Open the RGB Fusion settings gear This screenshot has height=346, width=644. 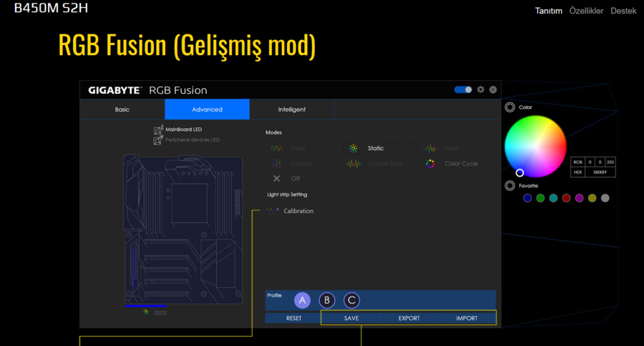[x=481, y=90]
